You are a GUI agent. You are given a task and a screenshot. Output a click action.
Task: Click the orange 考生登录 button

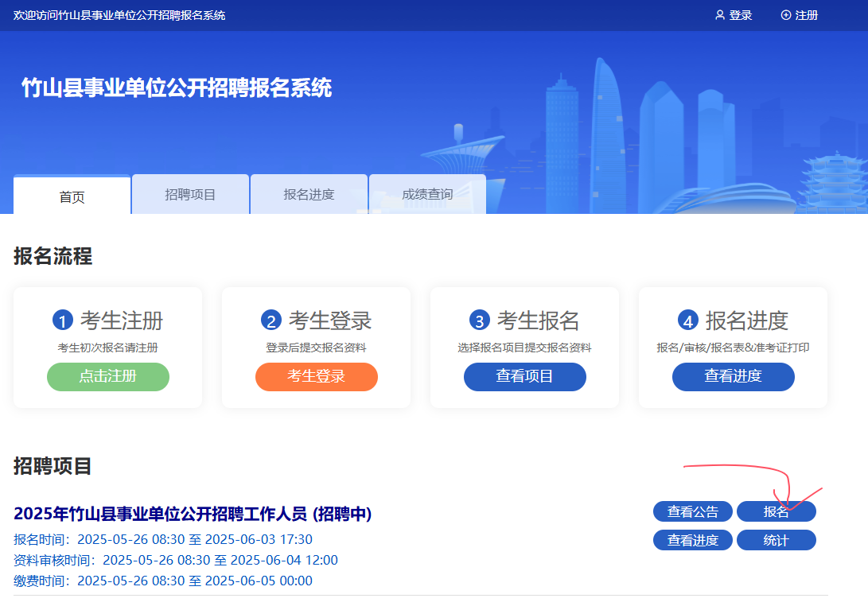click(x=317, y=377)
